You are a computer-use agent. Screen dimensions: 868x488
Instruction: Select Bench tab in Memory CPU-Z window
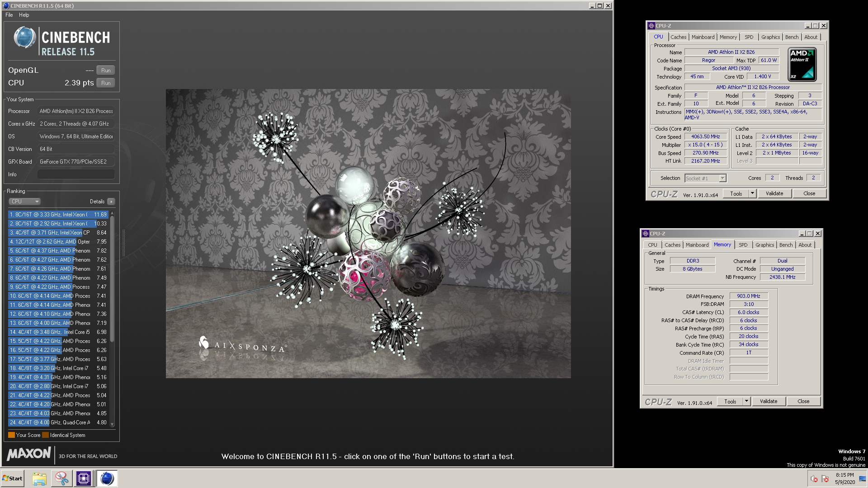[x=786, y=245]
